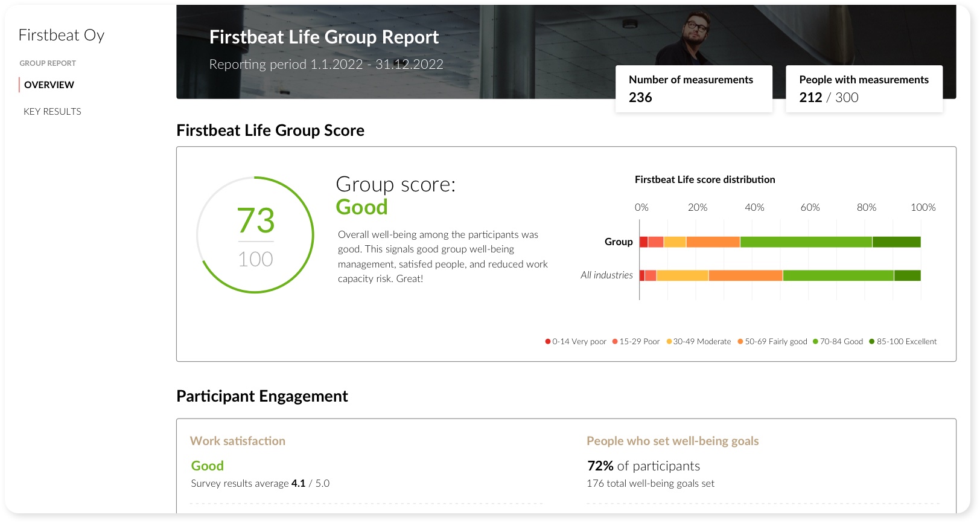Click the Work satisfaction heading
Screen dimensions: 980x523
[238, 441]
